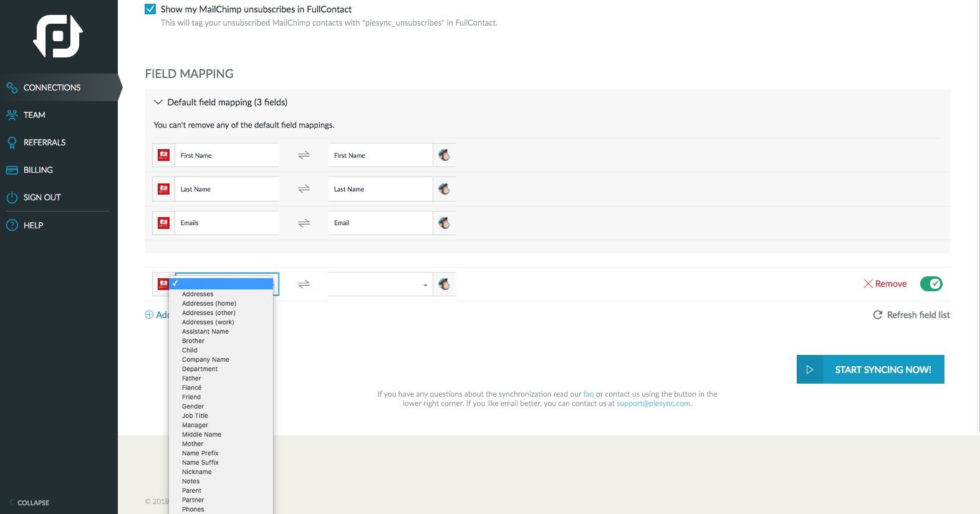Screen dimensions: 980x514
Task: Click sync direction arrows in new mapping row
Action: [x=304, y=284]
